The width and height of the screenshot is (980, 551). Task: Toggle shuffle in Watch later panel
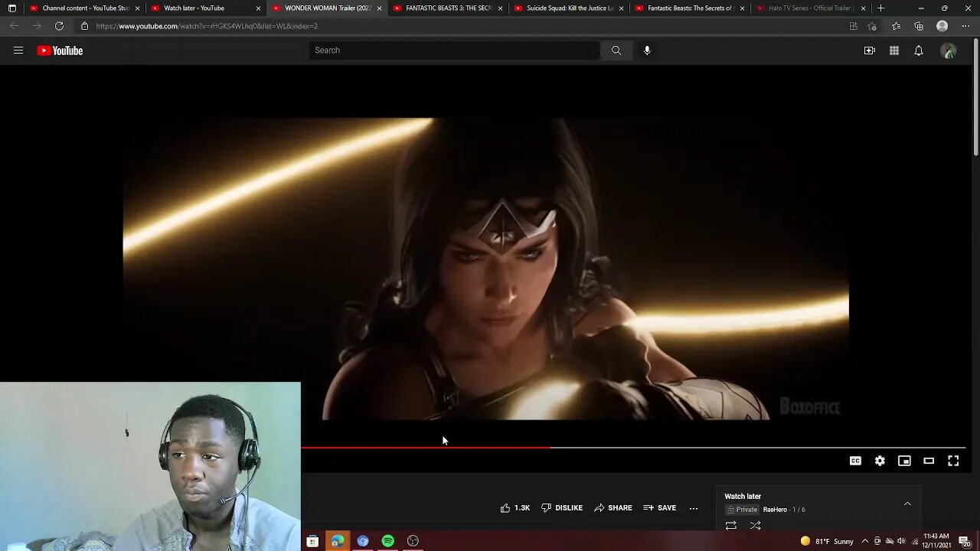pos(756,526)
